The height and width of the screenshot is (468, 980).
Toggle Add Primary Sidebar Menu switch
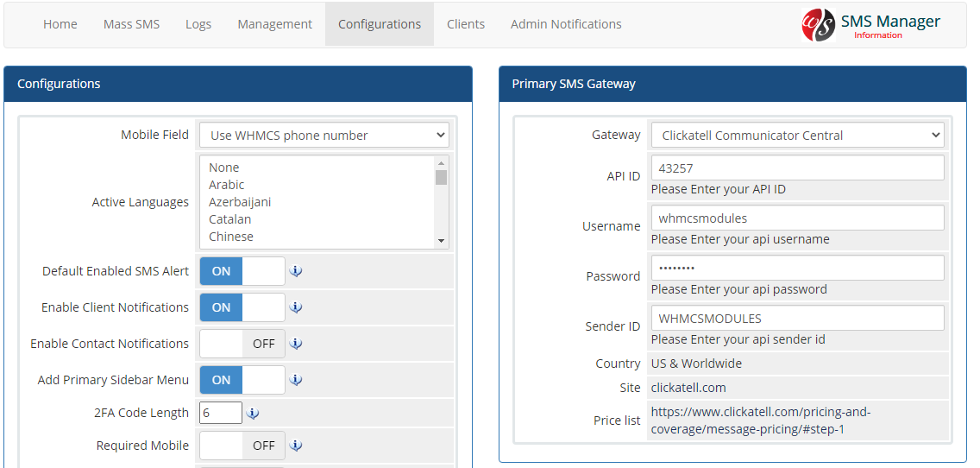click(242, 381)
